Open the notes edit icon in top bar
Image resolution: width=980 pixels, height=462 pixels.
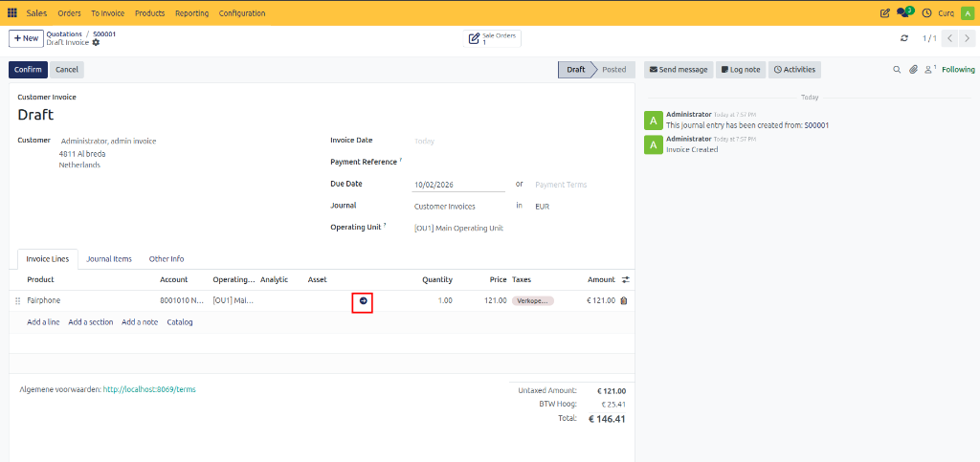885,13
